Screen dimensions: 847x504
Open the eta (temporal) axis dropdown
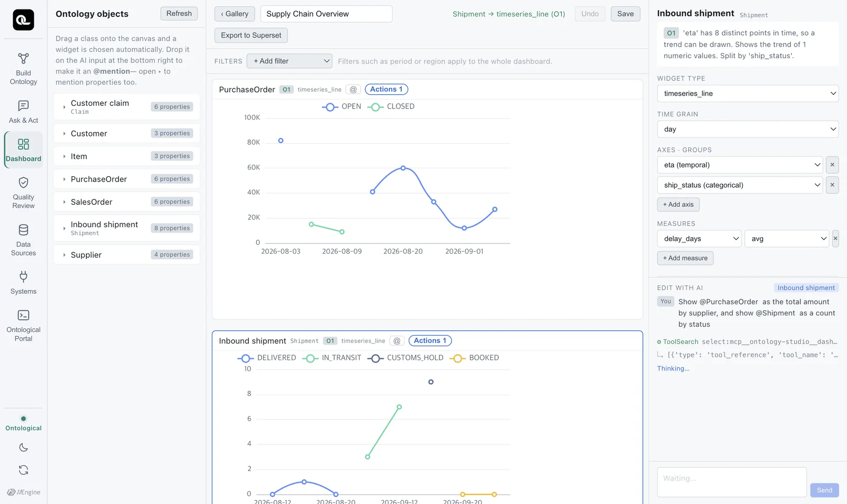pyautogui.click(x=740, y=165)
